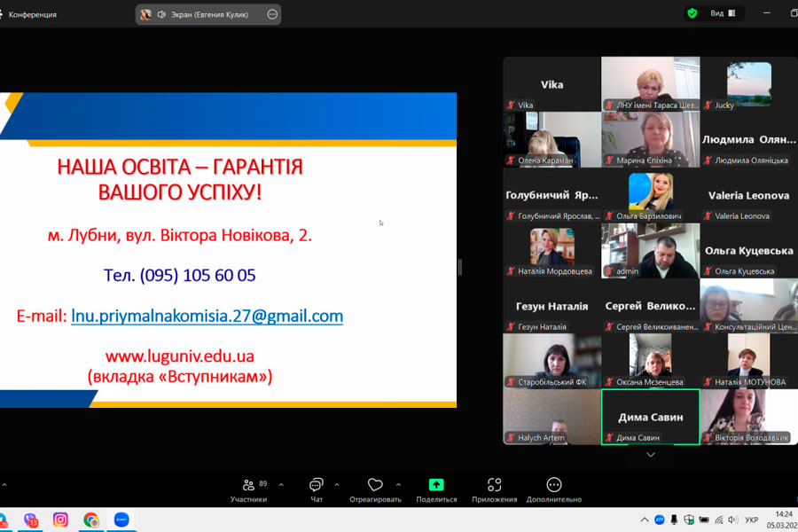The image size is (798, 532).
Task: Select Гезун Наталія participant tile
Action: [552, 306]
